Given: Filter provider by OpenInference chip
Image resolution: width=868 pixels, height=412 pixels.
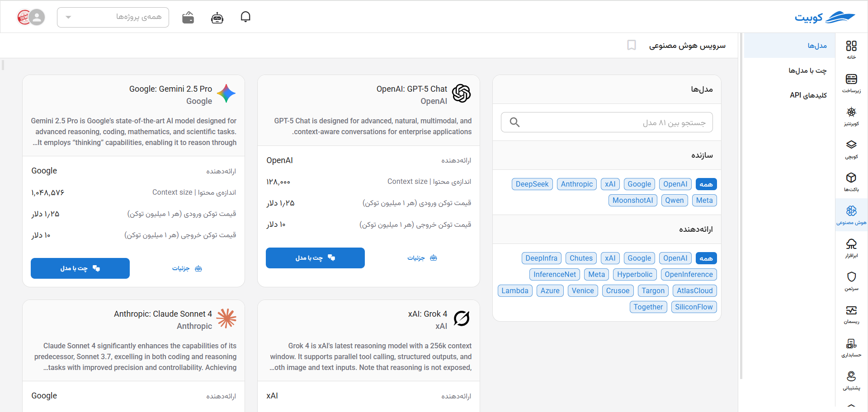Looking at the screenshot, I should click(x=689, y=274).
